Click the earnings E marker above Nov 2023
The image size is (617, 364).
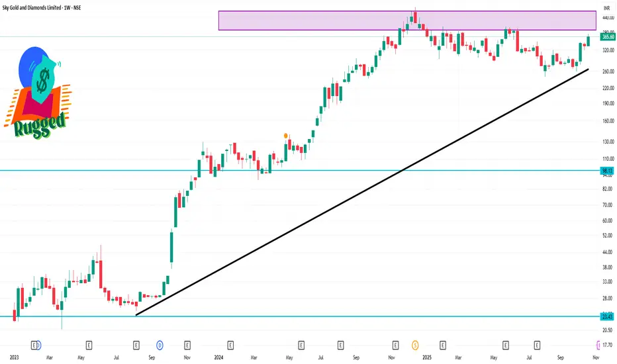(188, 345)
